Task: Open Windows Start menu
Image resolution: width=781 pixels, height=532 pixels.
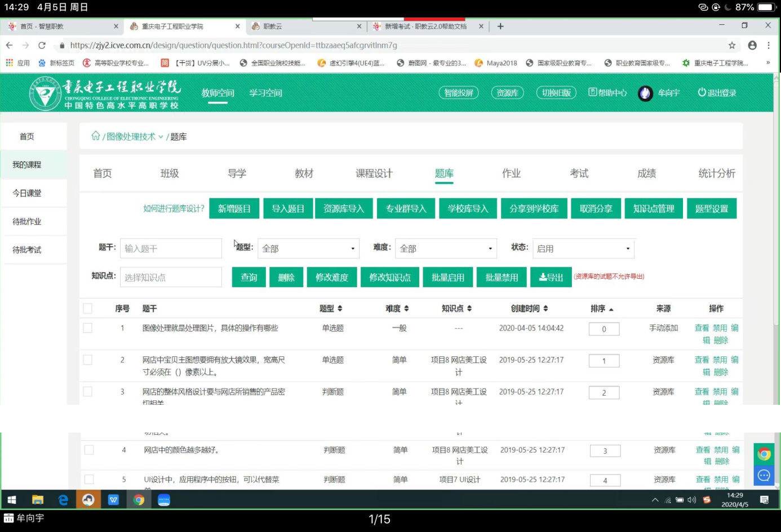Action: (x=12, y=500)
